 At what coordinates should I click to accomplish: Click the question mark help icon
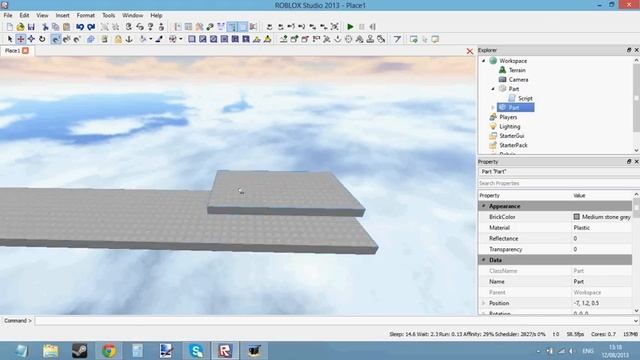[x=151, y=27]
